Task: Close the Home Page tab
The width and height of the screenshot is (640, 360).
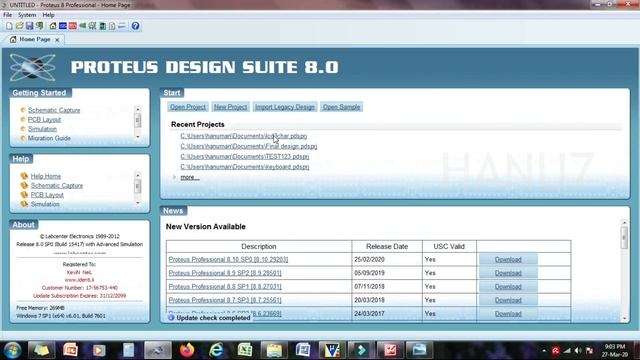Action: [57, 40]
